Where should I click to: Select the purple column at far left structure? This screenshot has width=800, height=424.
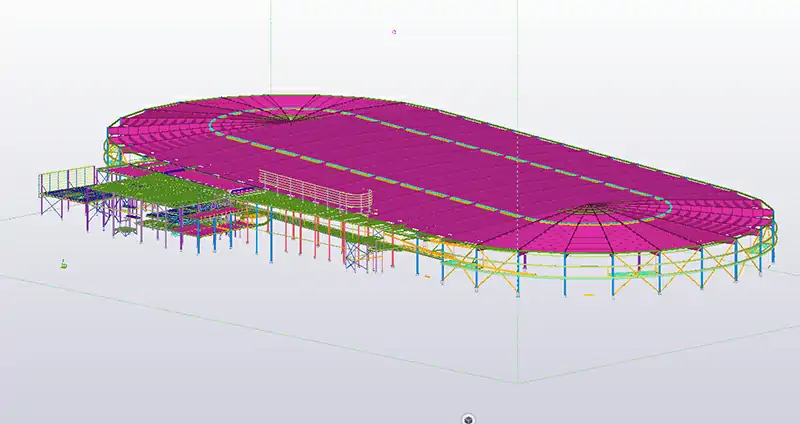tap(44, 205)
